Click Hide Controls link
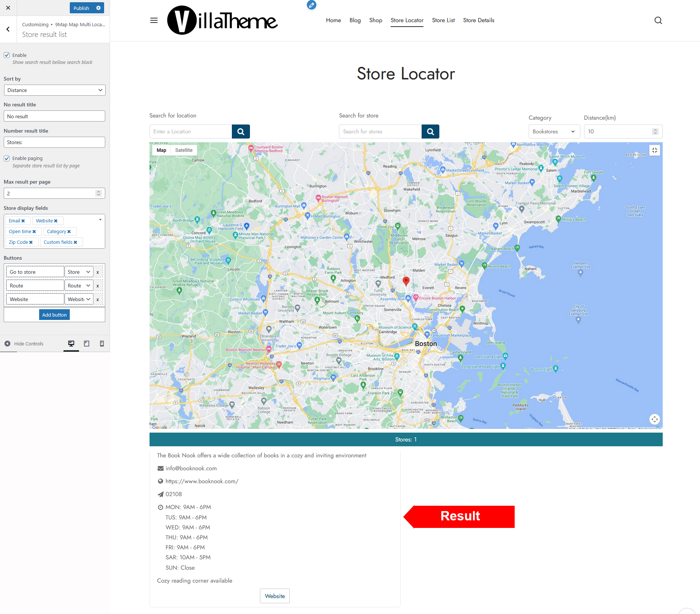Viewport: 700px width, 614px height. tap(29, 344)
